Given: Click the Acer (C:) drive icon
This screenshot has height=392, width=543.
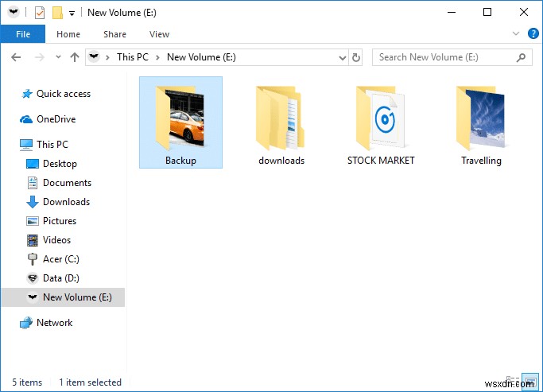Looking at the screenshot, I should (33, 259).
